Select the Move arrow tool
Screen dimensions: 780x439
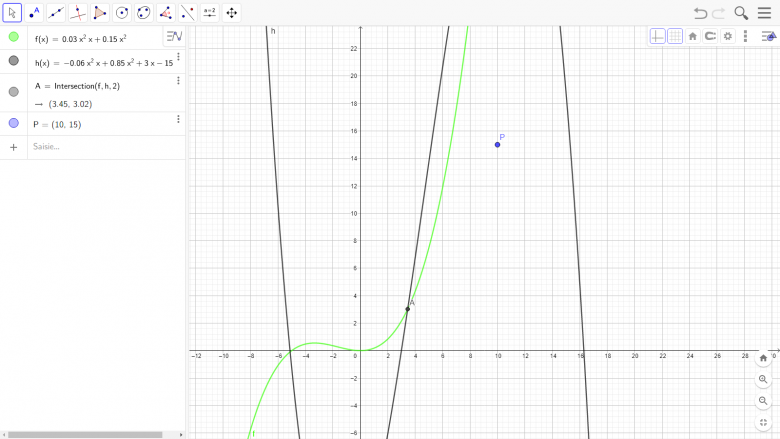coord(13,13)
